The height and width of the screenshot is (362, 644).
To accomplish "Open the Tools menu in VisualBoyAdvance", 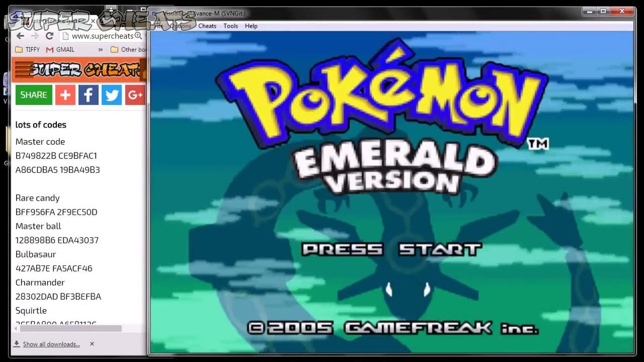I will pos(231,26).
